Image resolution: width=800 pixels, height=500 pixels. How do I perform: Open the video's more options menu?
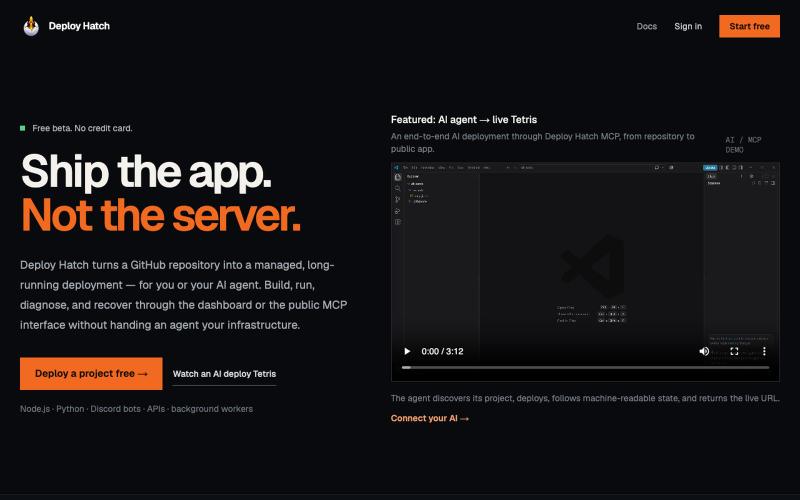764,352
